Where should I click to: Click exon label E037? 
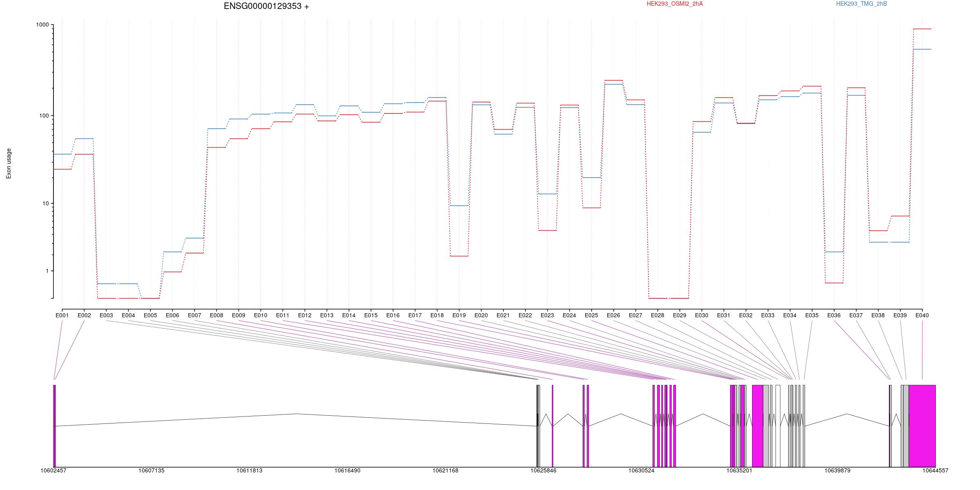pyautogui.click(x=856, y=315)
